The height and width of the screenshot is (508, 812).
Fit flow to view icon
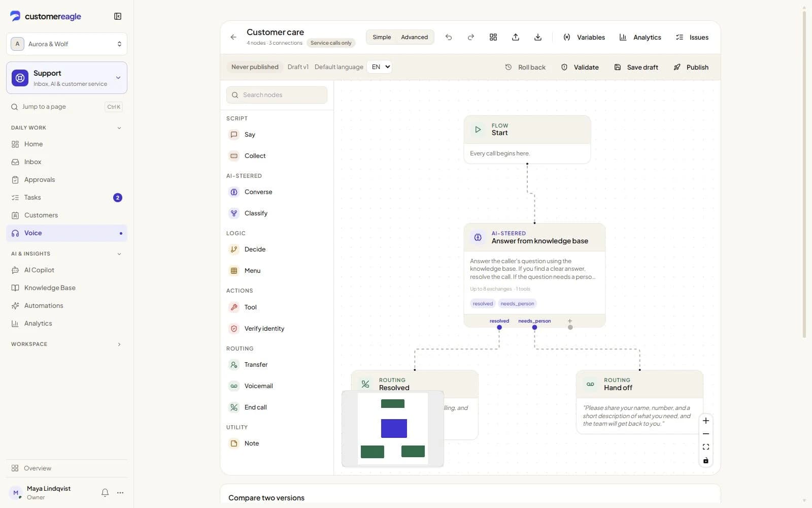706,447
